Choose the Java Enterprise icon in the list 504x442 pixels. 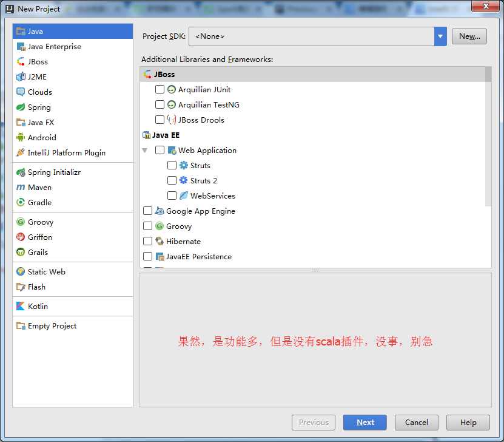tap(21, 46)
